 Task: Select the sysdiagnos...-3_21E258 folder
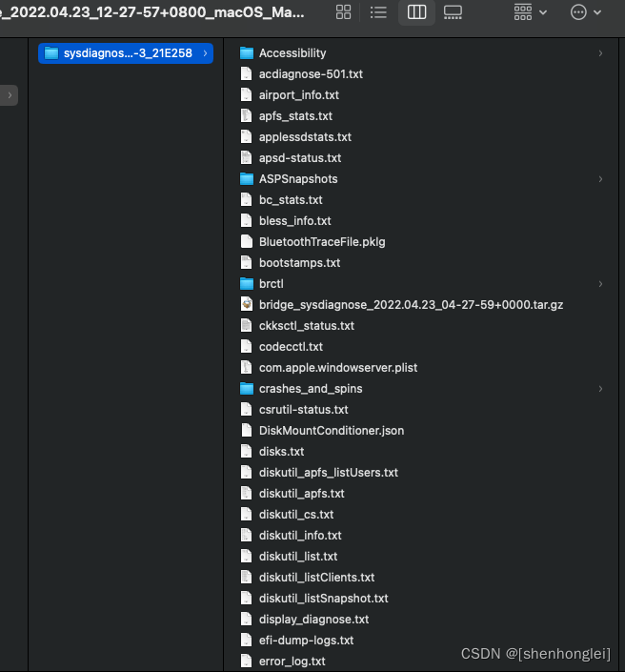click(126, 53)
